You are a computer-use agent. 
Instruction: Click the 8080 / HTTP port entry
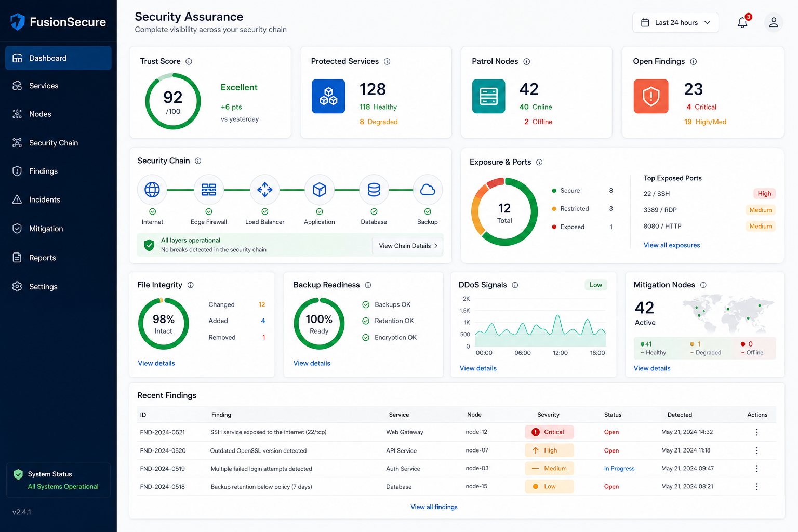(x=662, y=227)
